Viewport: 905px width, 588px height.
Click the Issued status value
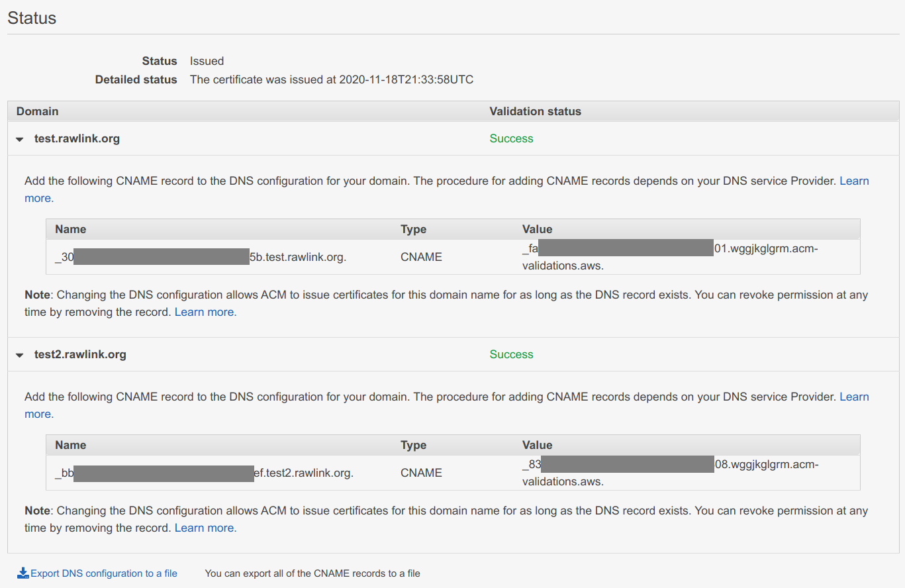pyautogui.click(x=207, y=61)
